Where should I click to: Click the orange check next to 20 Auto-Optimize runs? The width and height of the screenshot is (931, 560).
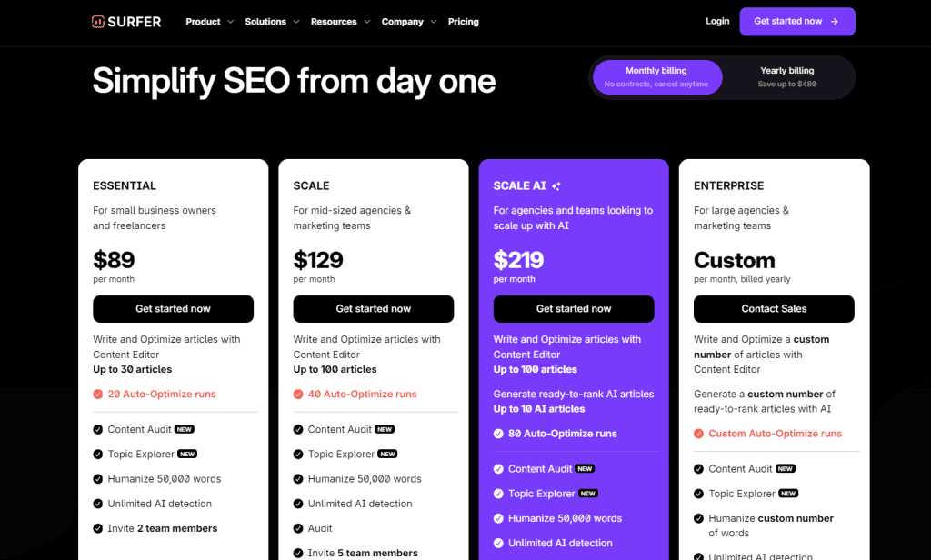[x=98, y=395]
